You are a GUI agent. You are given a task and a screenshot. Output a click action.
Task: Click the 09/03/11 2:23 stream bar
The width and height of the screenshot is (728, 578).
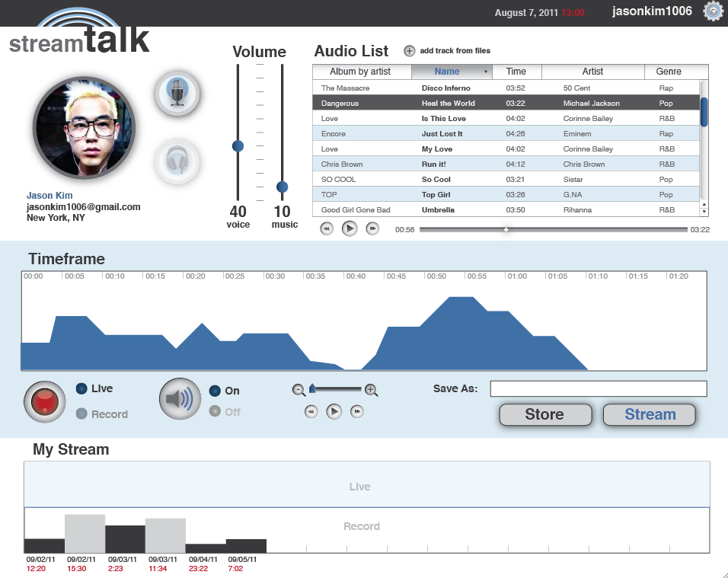[x=126, y=539]
